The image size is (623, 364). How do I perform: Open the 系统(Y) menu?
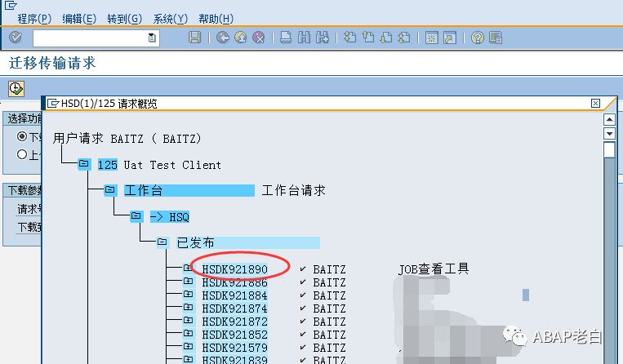tap(170, 19)
